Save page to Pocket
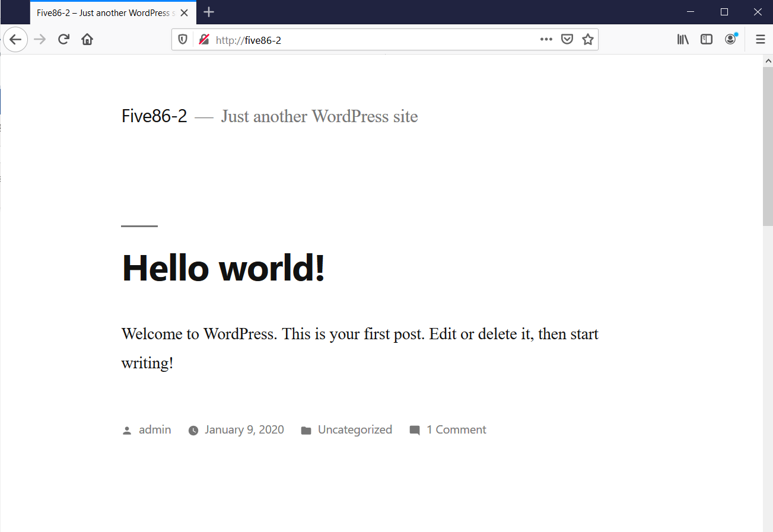The height and width of the screenshot is (532, 773). (x=567, y=40)
